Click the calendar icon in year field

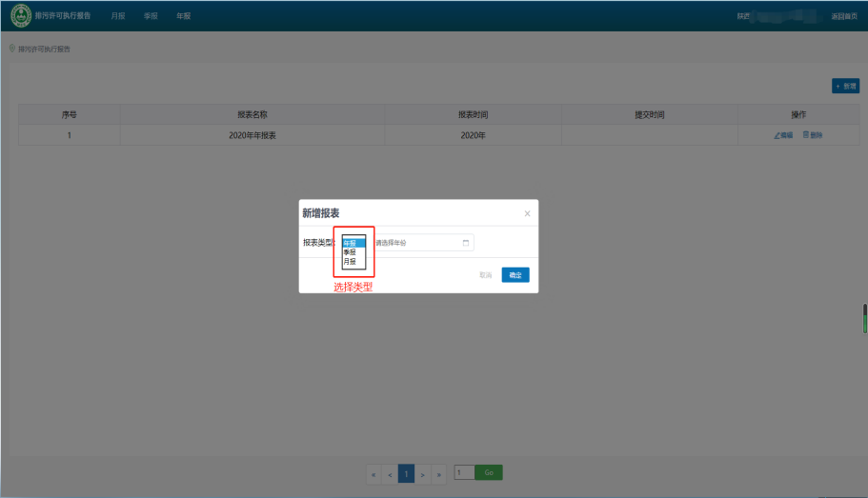[x=466, y=243]
